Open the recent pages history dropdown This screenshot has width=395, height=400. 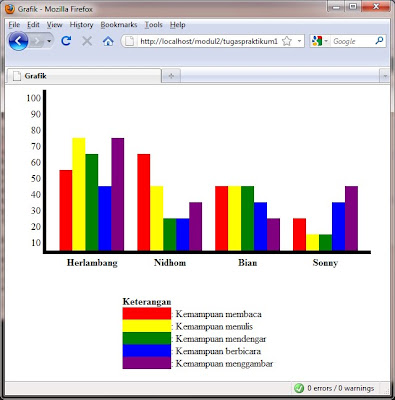pyautogui.click(x=49, y=41)
